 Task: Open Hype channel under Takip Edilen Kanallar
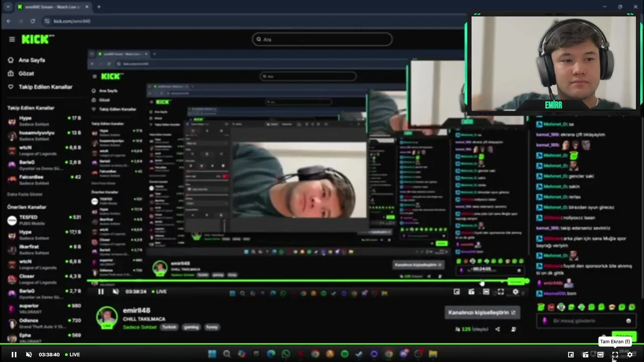tap(44, 121)
